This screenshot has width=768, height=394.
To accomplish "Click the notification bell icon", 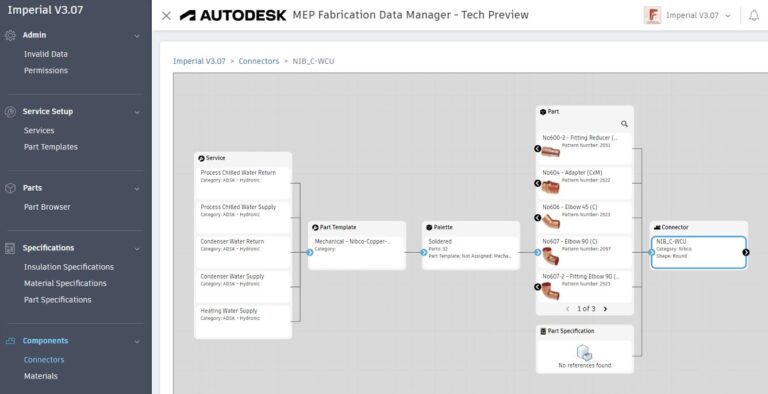I will click(754, 16).
